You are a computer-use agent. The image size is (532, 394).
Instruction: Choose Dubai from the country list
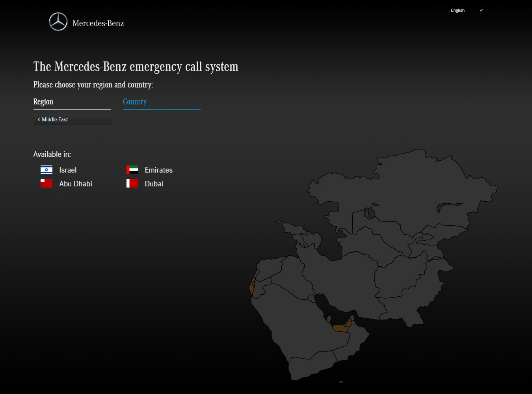click(154, 184)
